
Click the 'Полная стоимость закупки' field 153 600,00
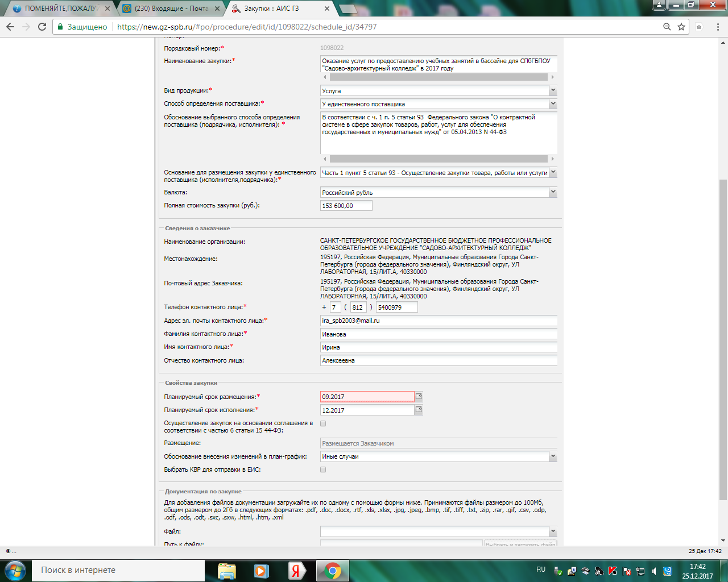346,206
